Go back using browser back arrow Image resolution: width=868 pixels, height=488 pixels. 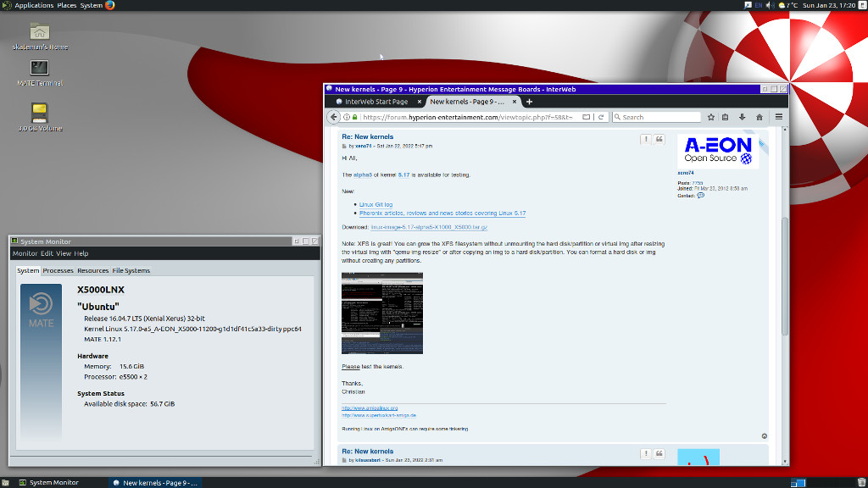(333, 117)
